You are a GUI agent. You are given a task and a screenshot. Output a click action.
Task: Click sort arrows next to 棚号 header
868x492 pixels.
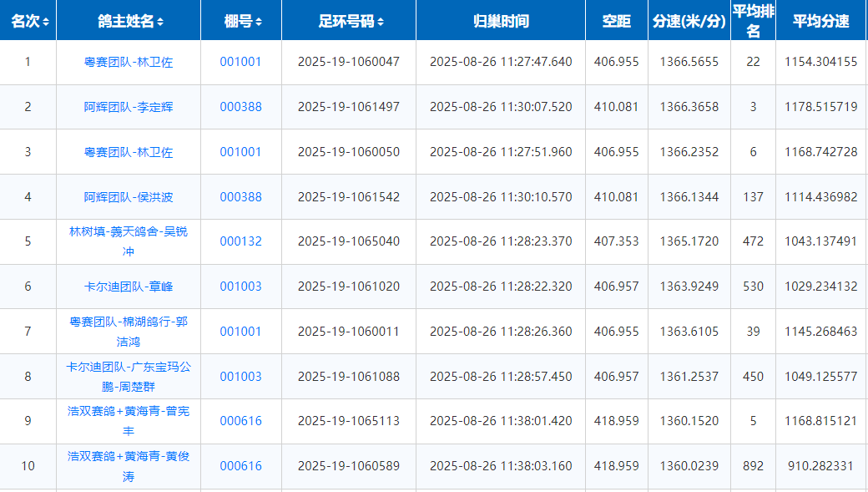click(259, 22)
